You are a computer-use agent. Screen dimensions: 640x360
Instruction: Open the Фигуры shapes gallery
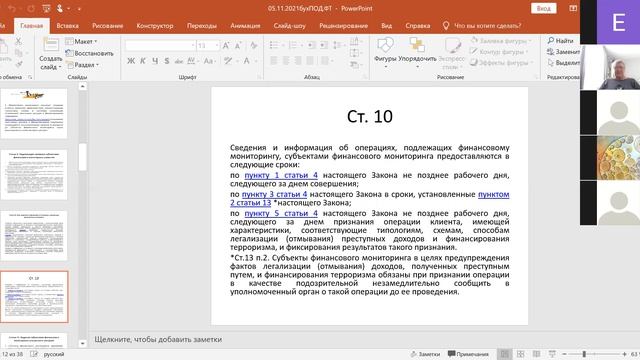click(x=385, y=53)
